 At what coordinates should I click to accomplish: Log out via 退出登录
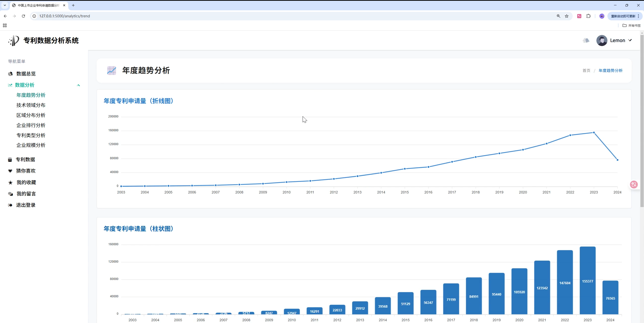click(26, 205)
